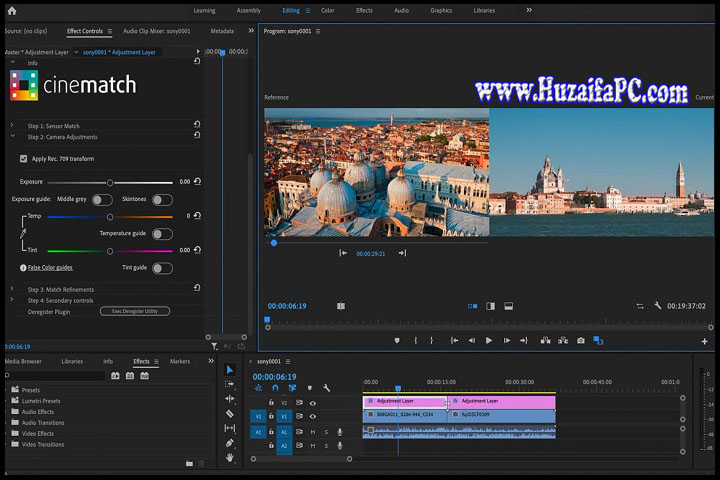Toggle timeline snap magnet icon
Image resolution: width=720 pixels, height=480 pixels.
(x=275, y=388)
